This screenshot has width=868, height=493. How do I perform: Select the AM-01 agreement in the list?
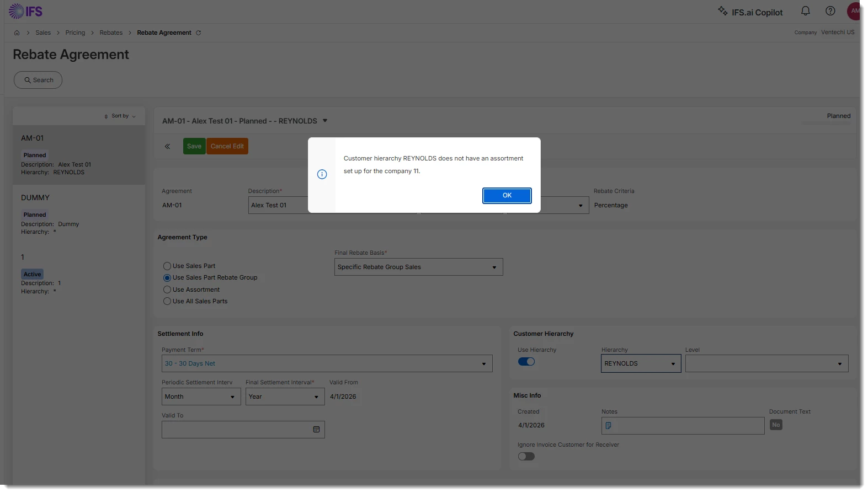point(79,155)
